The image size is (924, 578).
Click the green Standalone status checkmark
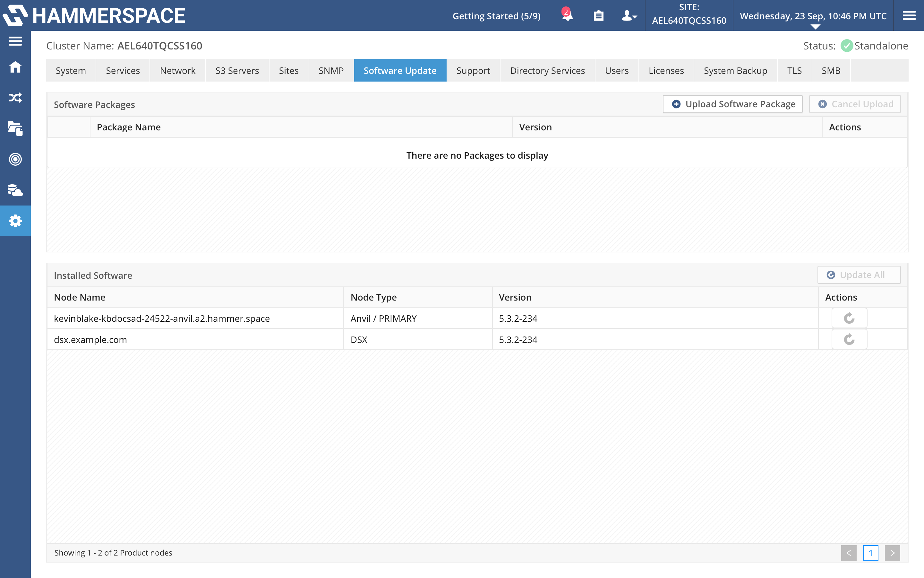846,46
